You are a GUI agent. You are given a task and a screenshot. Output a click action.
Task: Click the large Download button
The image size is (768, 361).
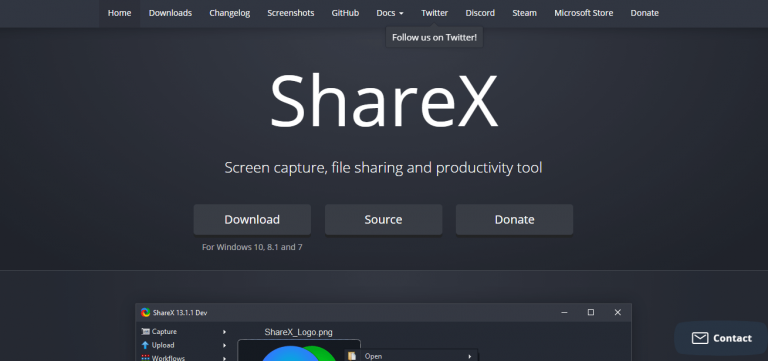[252, 219]
